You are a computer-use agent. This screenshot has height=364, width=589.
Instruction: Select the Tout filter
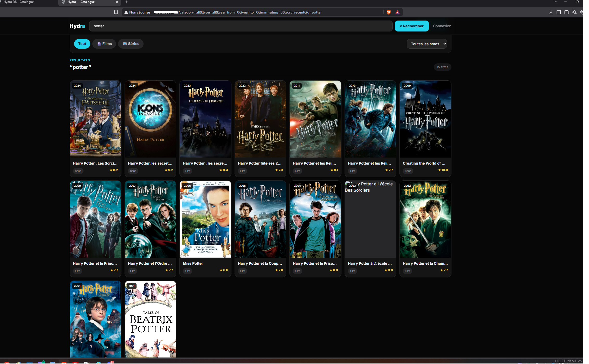tap(82, 44)
